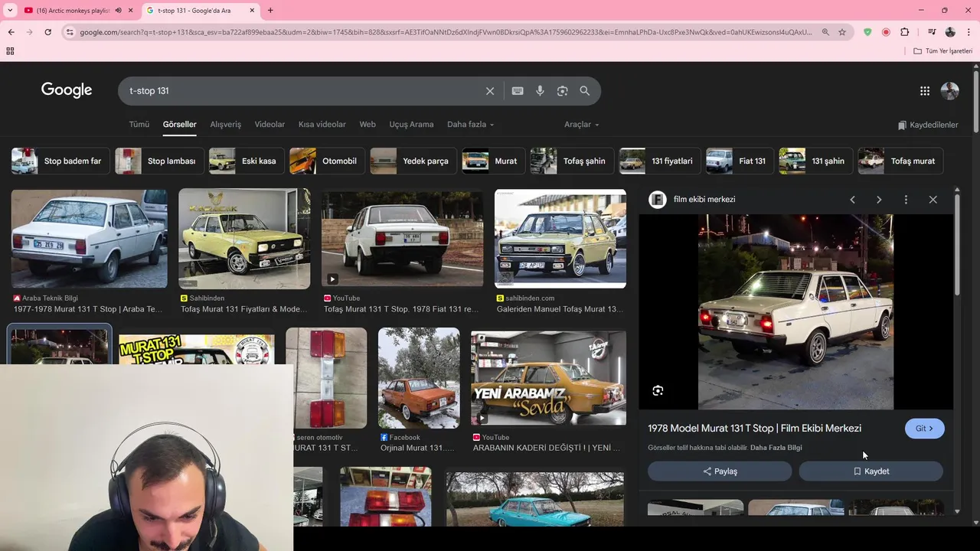Bookmark this page with star icon
The width and height of the screenshot is (980, 551).
[842, 32]
